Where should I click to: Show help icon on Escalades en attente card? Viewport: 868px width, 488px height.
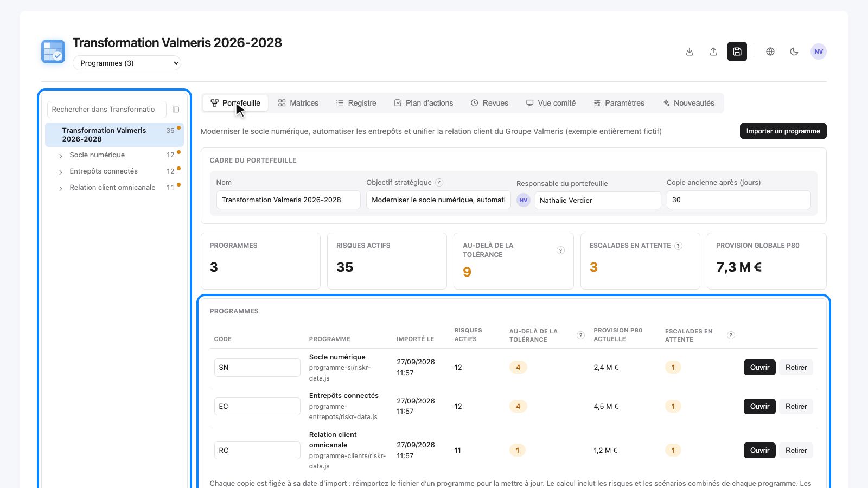click(678, 246)
